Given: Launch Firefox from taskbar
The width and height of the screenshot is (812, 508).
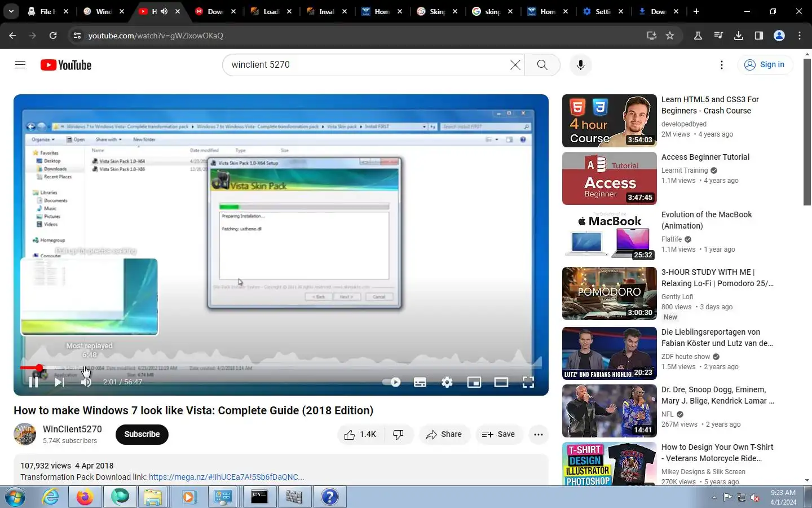Looking at the screenshot, I should click(85, 497).
